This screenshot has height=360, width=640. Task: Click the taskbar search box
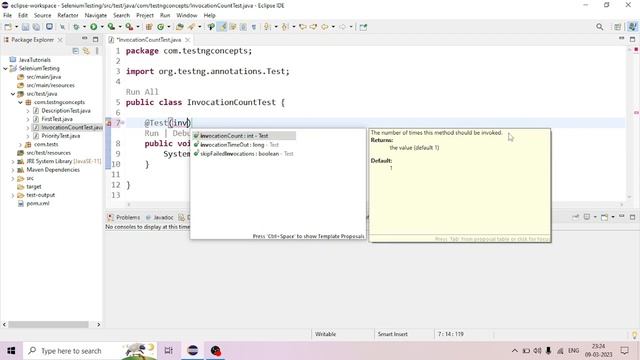coord(90,351)
